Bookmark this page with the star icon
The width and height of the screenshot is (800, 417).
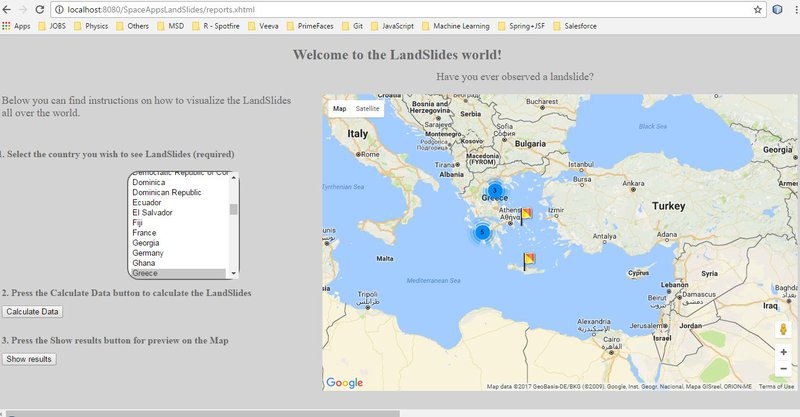(758, 8)
